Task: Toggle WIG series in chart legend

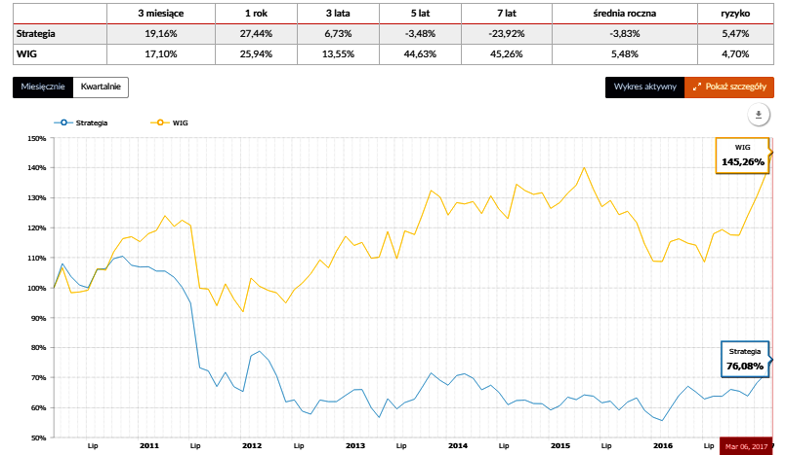Action: click(x=169, y=123)
